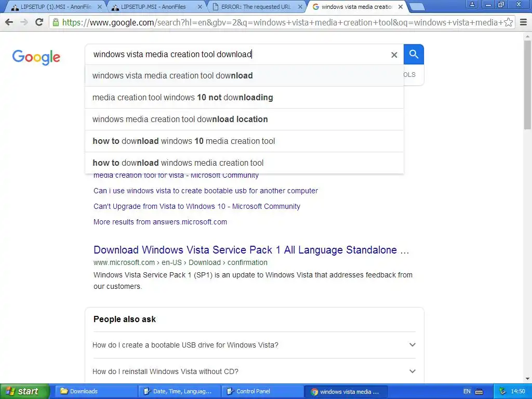Open Can't Upgrade from Vista to Windows 10 link
The height and width of the screenshot is (399, 532).
pyautogui.click(x=197, y=206)
